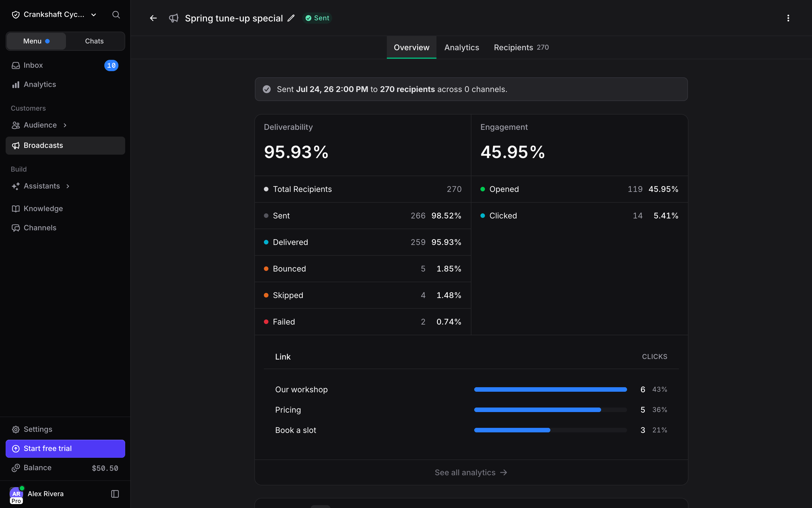The image size is (812, 508).
Task: Open the Crankshaft Cyc... workspace dropdown
Action: [54, 14]
